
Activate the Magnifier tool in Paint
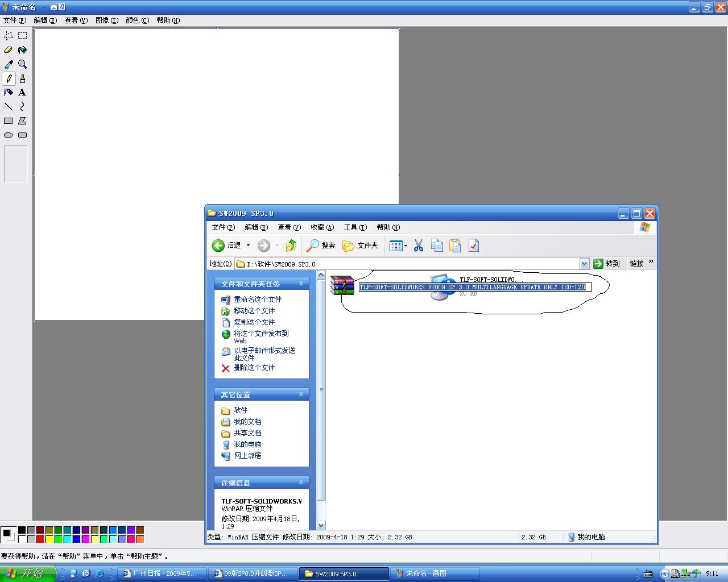[23, 64]
